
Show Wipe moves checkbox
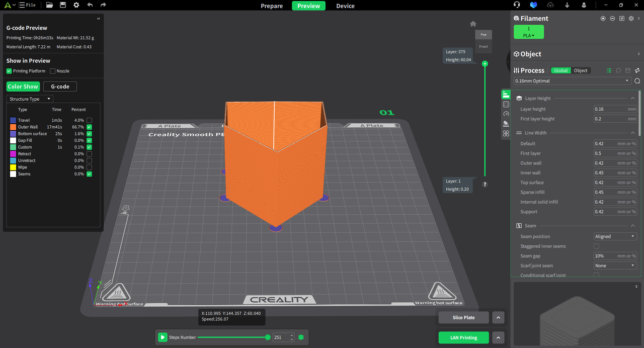(89, 167)
